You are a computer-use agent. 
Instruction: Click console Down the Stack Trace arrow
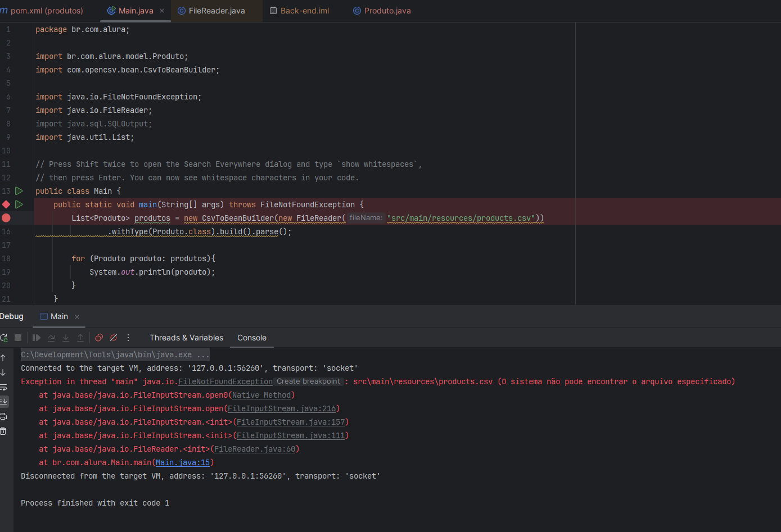pyautogui.click(x=3, y=372)
